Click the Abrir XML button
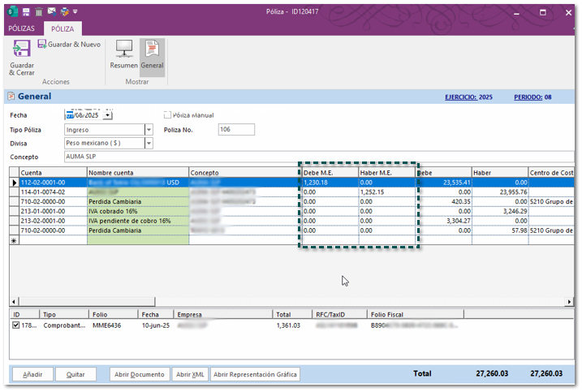Viewport: 582px width, 392px height. coord(190,374)
